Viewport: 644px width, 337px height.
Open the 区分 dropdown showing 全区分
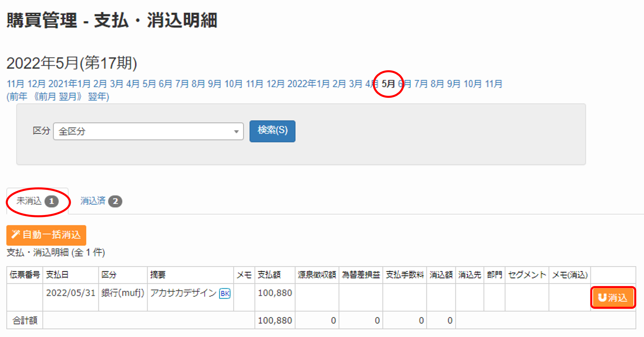tap(148, 132)
